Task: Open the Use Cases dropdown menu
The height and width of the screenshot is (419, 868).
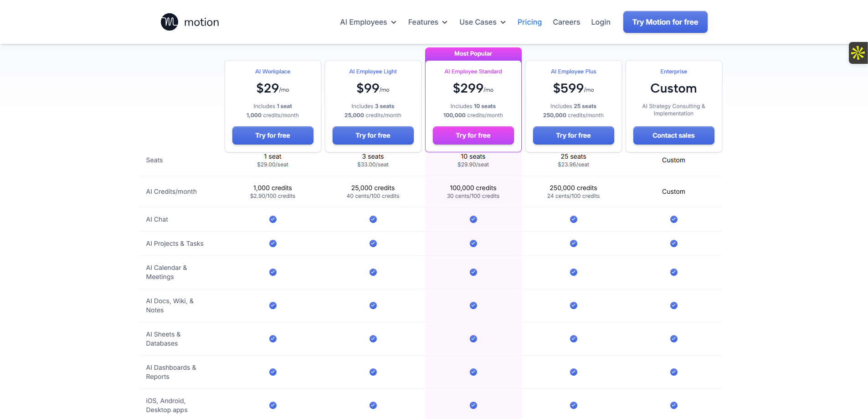Action: coord(483,22)
